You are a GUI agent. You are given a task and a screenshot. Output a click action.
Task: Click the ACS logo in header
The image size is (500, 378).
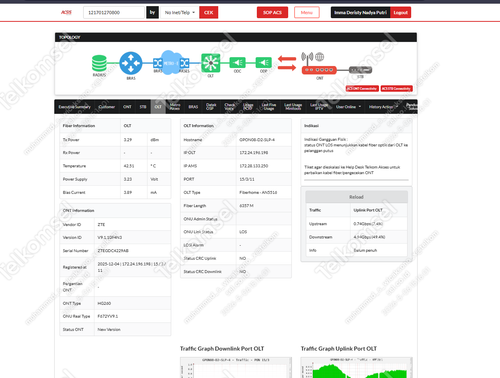(x=66, y=12)
